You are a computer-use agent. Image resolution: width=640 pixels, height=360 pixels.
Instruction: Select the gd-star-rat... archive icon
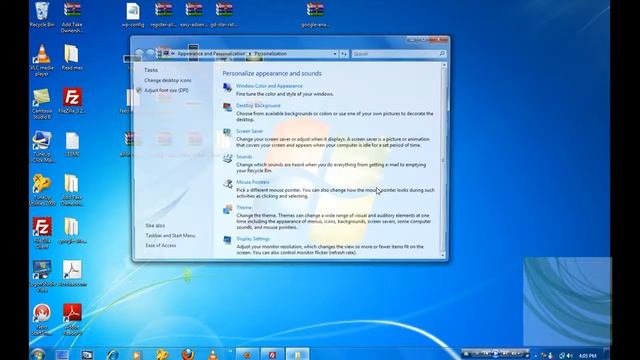pos(224,14)
